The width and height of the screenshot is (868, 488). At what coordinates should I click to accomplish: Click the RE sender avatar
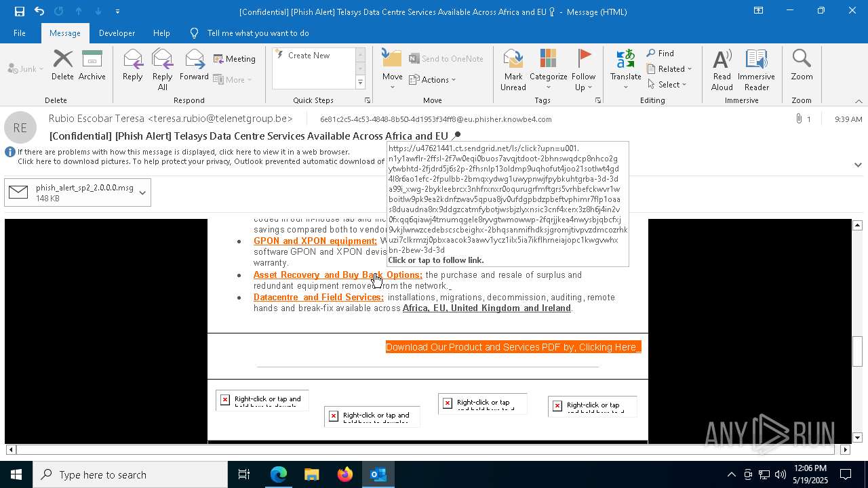(20, 127)
